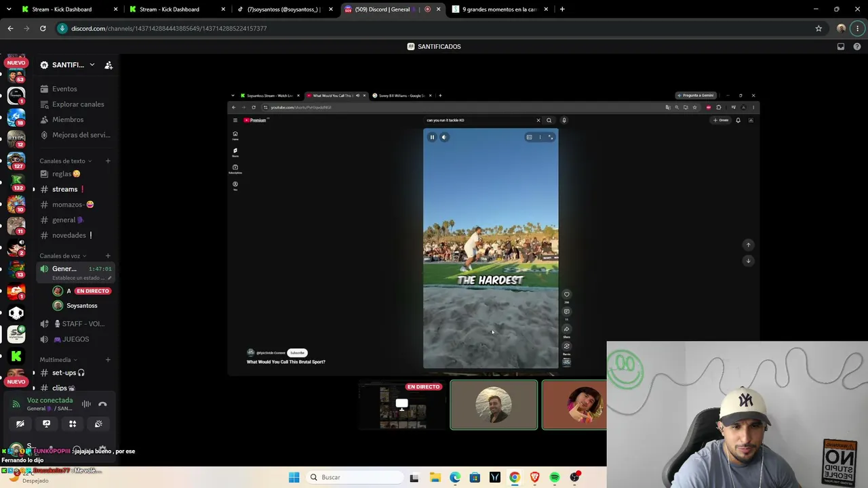Open the activities launcher button
Viewport: 868px width, 488px height.
[73, 424]
